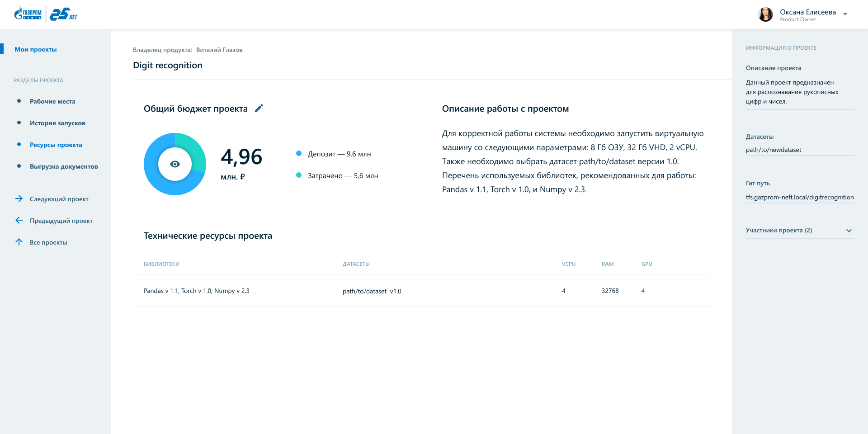Expand Участники проекта (2) chevron
868x434 pixels.
click(x=849, y=231)
